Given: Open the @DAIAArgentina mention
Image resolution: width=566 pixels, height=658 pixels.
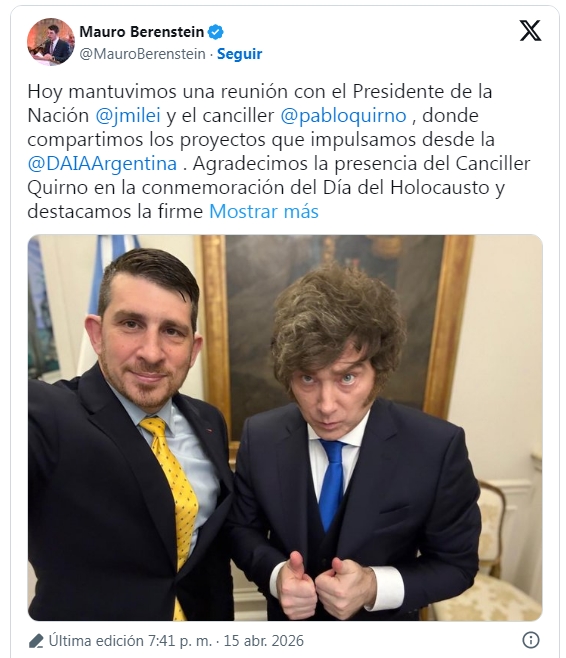Looking at the screenshot, I should [102, 163].
